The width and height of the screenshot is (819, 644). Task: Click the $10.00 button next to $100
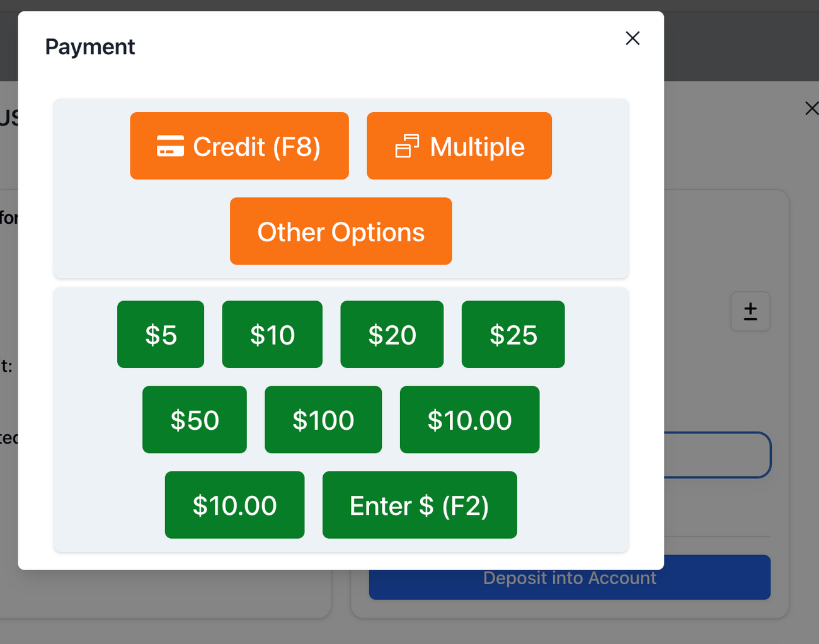coord(469,420)
